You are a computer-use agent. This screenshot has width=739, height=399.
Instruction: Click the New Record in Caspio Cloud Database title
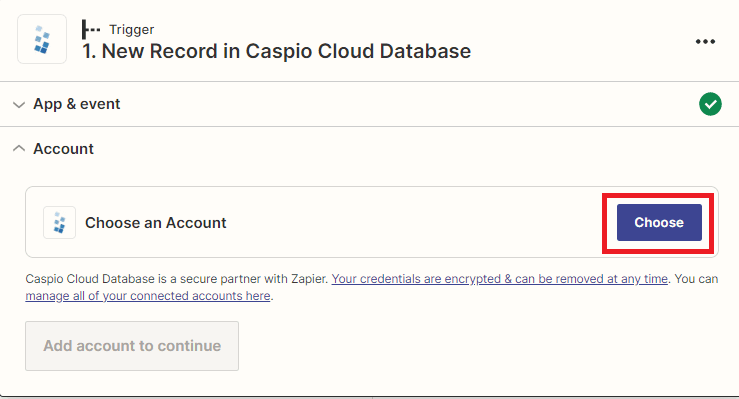click(277, 51)
